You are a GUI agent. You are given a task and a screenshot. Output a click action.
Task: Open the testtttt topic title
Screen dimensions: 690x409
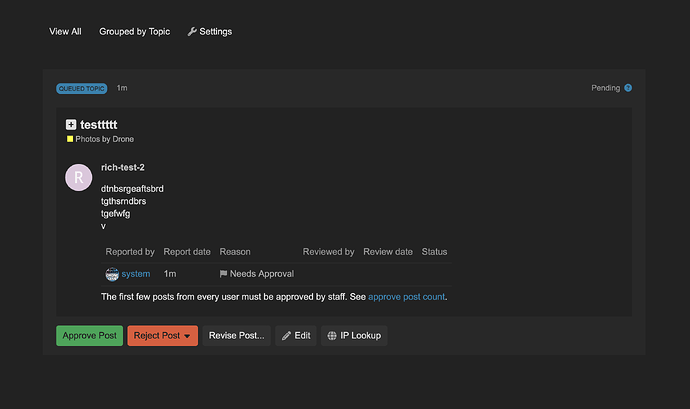pos(99,125)
